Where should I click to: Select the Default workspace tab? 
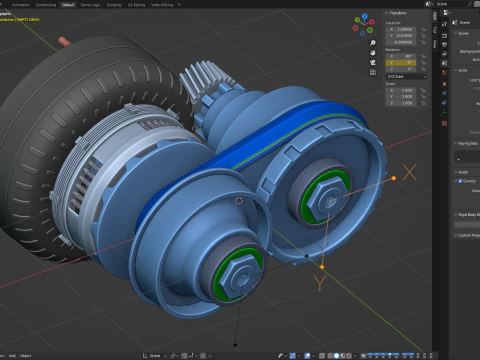[68, 5]
